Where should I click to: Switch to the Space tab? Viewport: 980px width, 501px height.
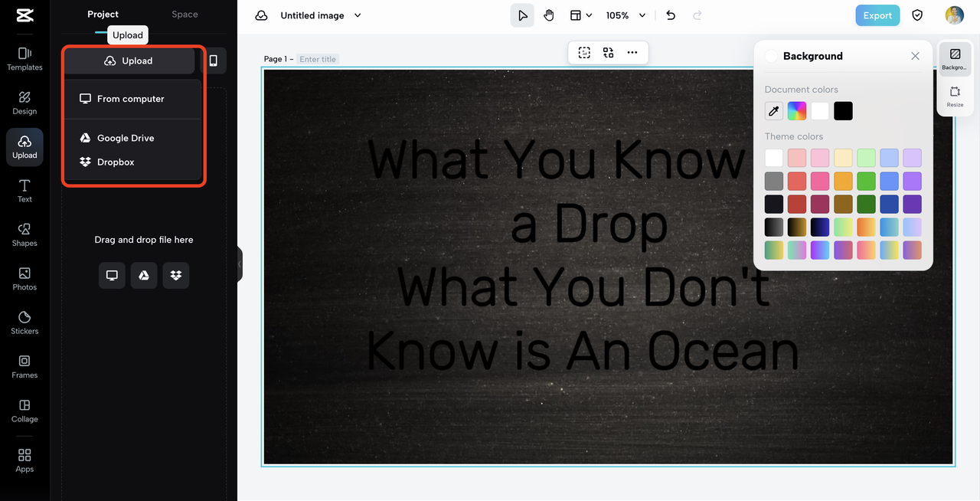[185, 15]
